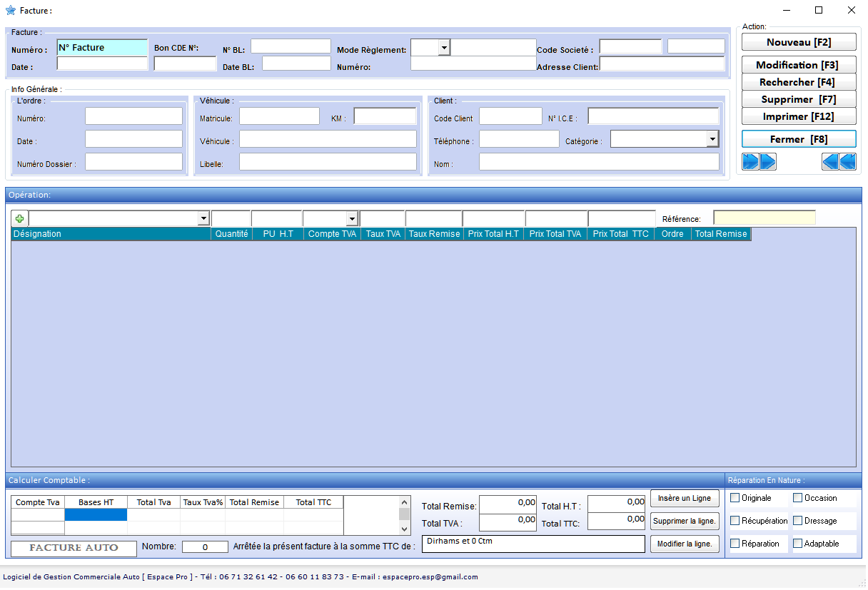The height and width of the screenshot is (590, 868).
Task: Select the highlighted Bases HT cell
Action: (96, 515)
